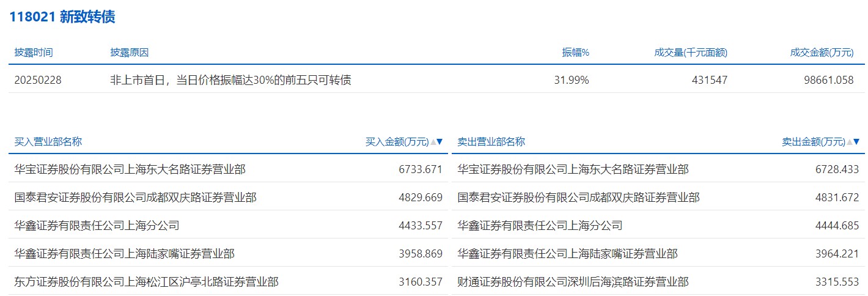868x296 pixels.
Task: Click buy amount 6733.671
Action: pos(420,169)
